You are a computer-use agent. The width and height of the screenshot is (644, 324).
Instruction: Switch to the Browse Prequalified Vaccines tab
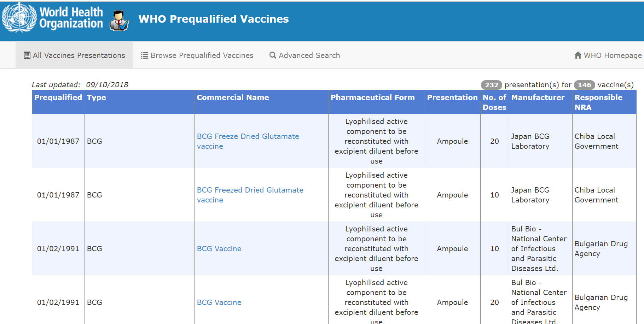click(x=202, y=55)
